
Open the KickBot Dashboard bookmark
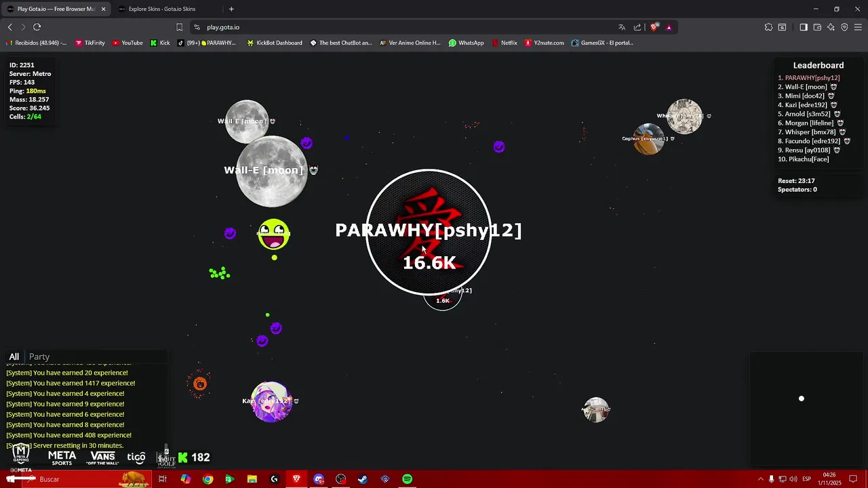[x=275, y=43]
